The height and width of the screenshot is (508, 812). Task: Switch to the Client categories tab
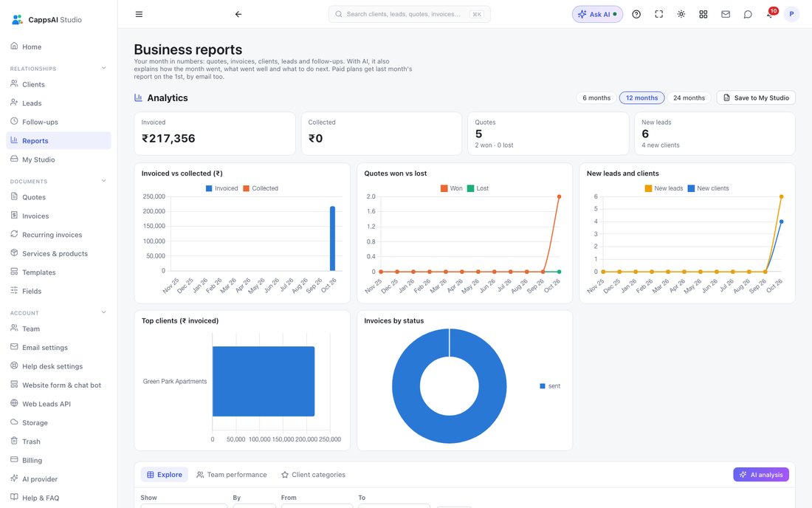313,475
